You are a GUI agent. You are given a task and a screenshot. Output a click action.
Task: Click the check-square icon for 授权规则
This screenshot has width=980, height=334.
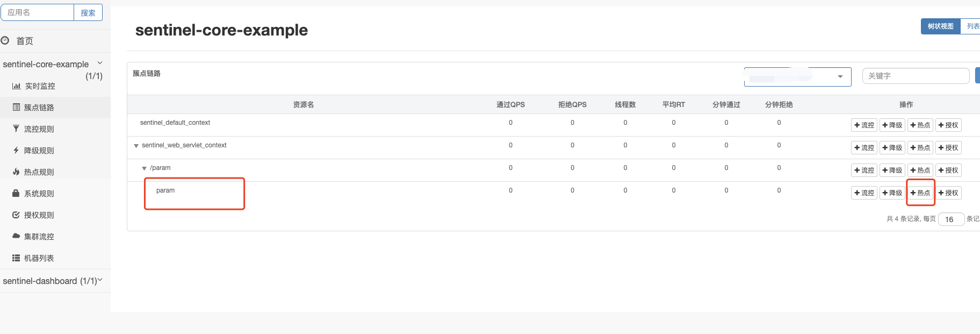click(16, 215)
